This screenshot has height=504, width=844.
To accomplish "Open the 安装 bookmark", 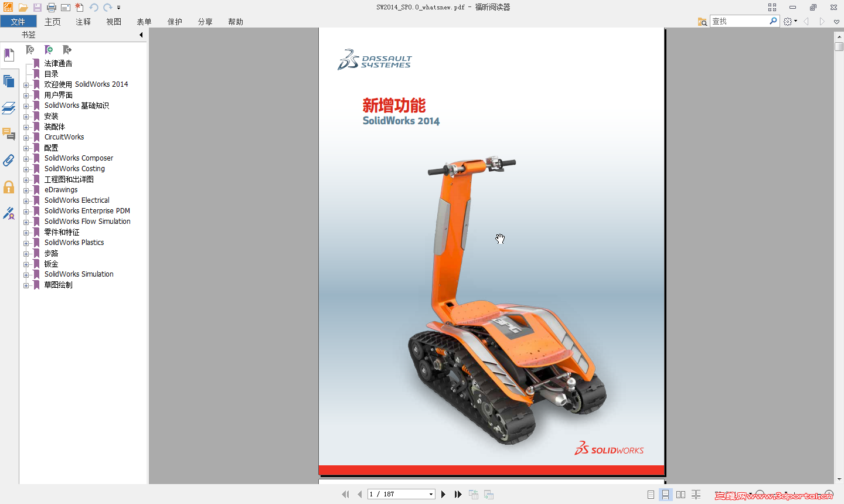I will [x=52, y=116].
